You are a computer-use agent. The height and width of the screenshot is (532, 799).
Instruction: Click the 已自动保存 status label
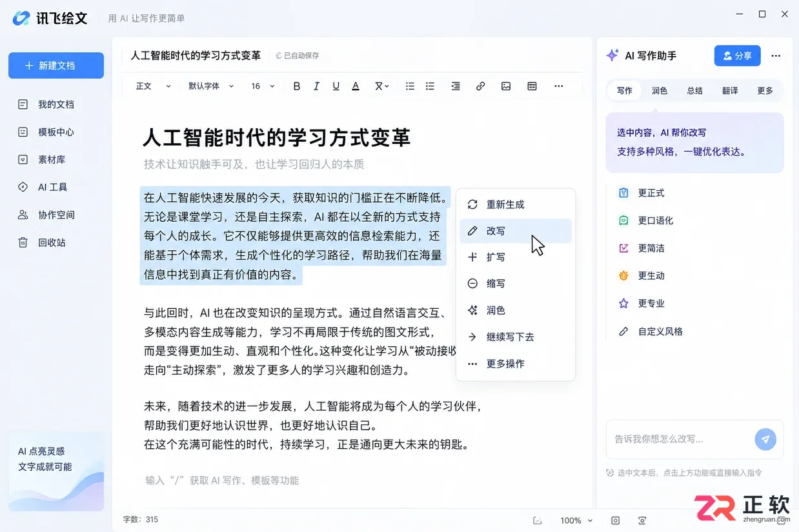tap(298, 56)
